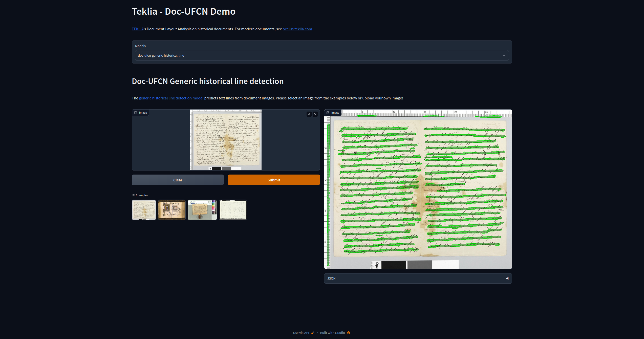Click the Models label text
Screen dimensions: 644x339
140,46
